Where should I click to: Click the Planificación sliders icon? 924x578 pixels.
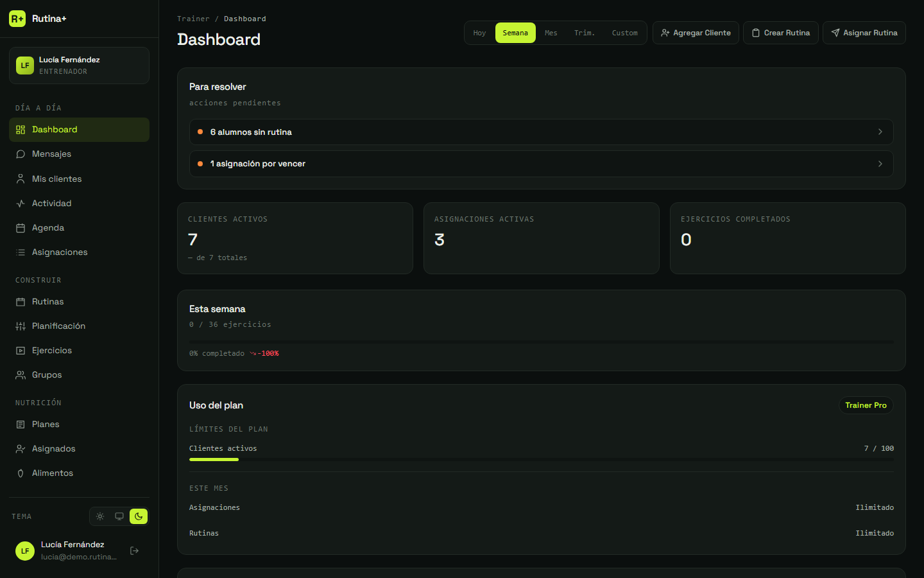coord(21,326)
